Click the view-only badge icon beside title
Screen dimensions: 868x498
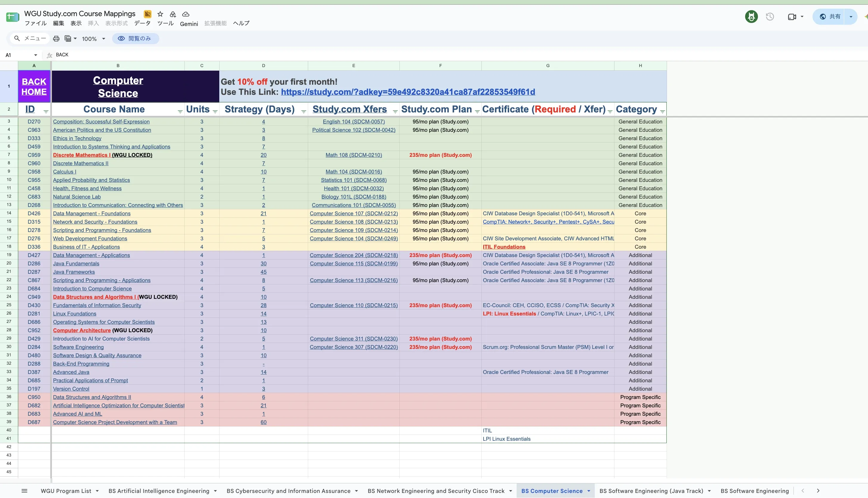click(147, 14)
